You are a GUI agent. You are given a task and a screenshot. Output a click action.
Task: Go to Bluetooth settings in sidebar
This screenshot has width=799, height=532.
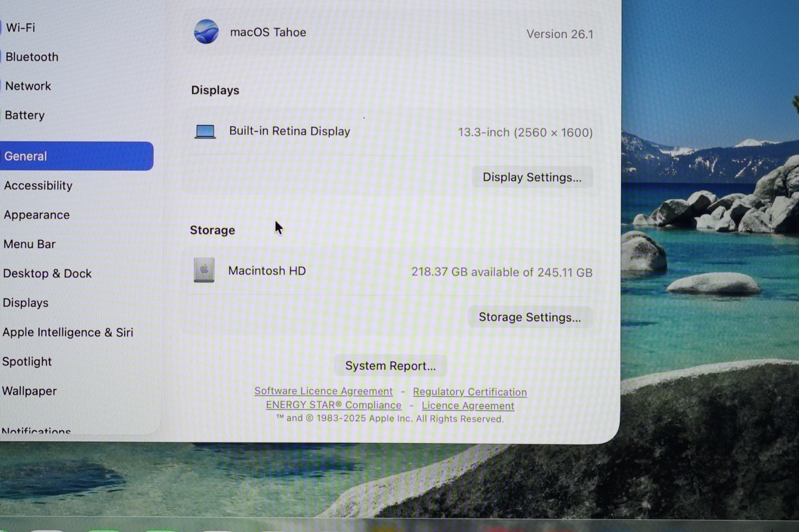click(32, 57)
